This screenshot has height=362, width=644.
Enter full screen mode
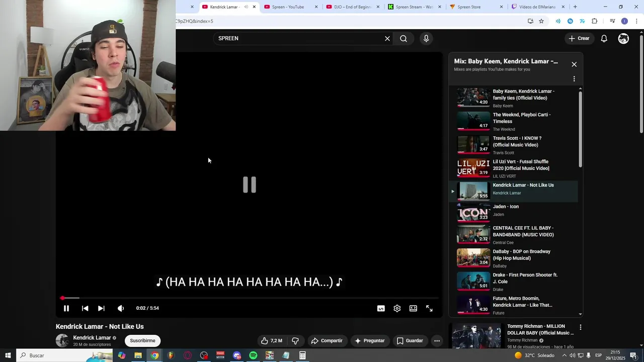click(x=429, y=308)
